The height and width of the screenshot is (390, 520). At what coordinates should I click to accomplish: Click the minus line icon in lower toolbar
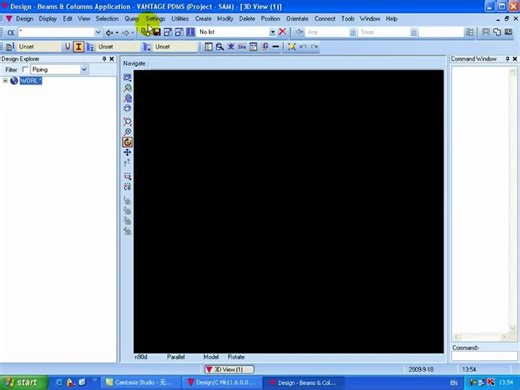click(276, 47)
